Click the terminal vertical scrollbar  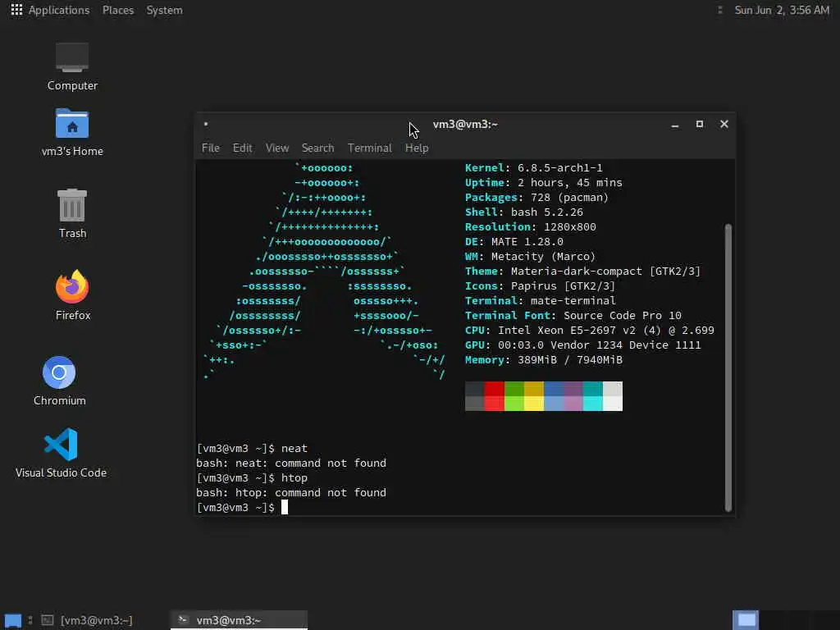[728, 368]
